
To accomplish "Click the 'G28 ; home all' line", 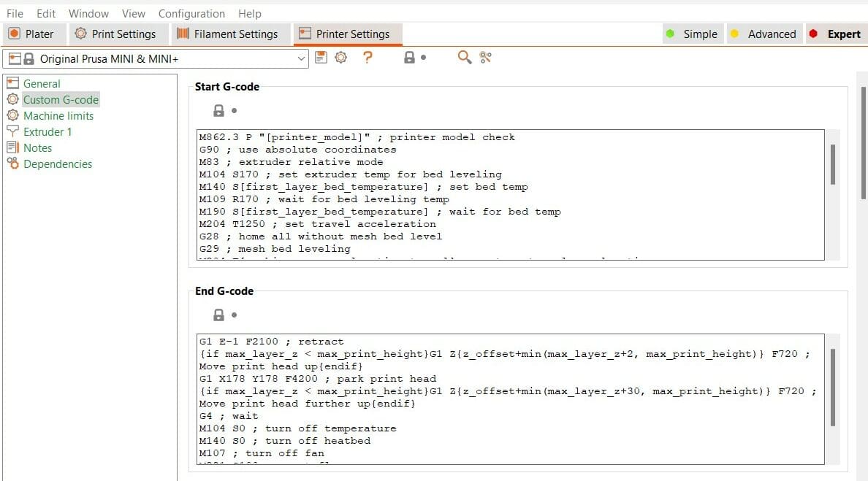I will (321, 236).
